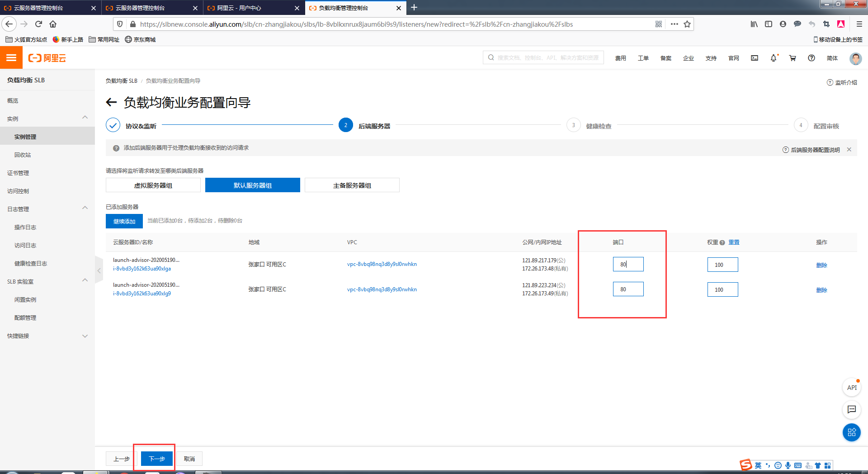Select 默认服务器组 server group type

[253, 185]
